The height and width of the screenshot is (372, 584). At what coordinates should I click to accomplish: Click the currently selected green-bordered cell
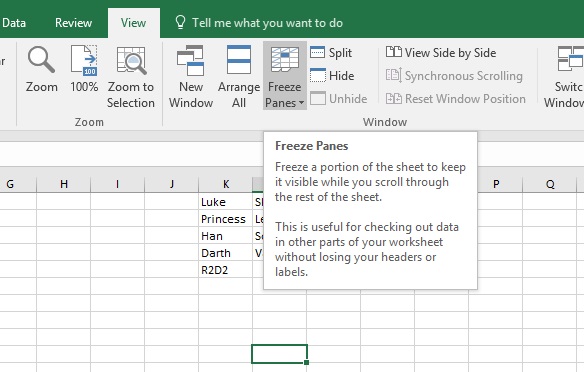click(279, 353)
